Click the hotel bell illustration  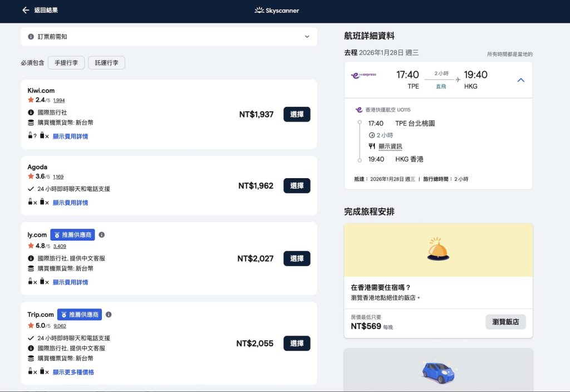tap(438, 249)
